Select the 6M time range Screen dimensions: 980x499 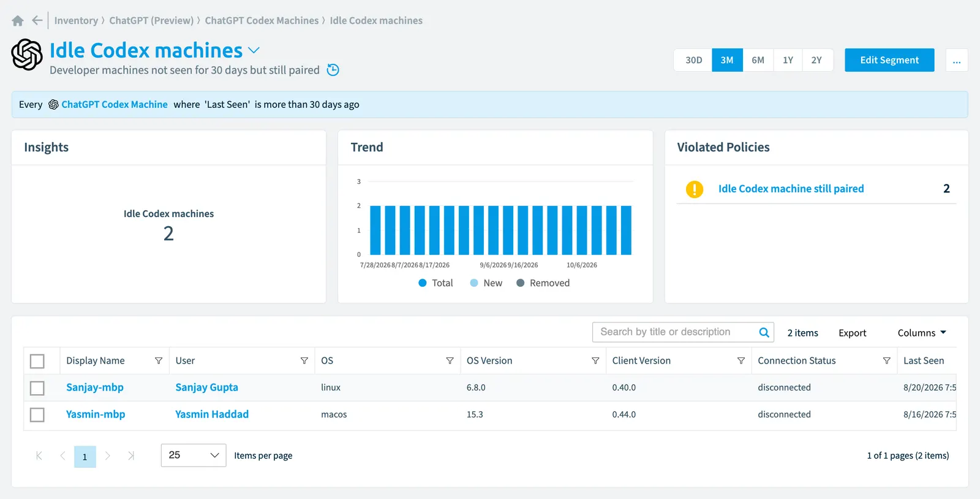[758, 60]
